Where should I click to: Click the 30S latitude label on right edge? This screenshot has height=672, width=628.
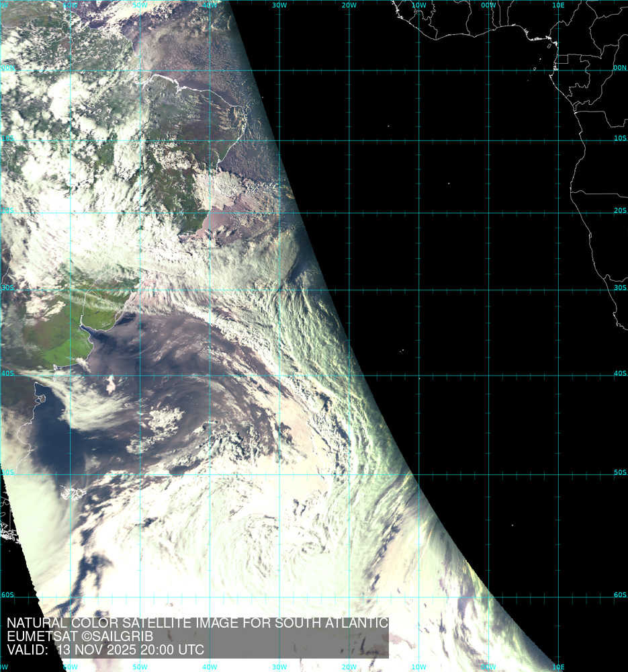(619, 288)
